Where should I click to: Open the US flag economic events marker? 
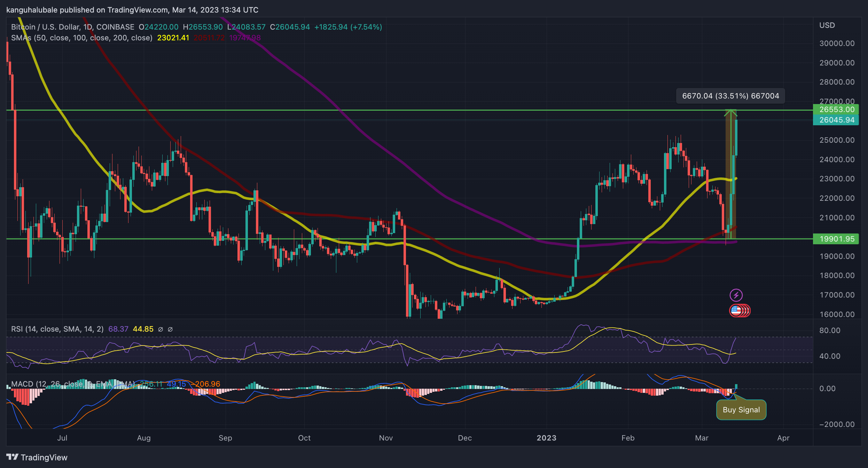736,311
